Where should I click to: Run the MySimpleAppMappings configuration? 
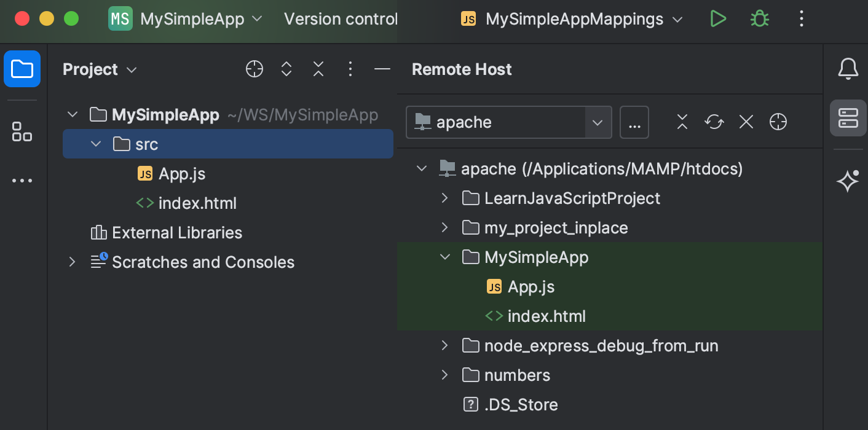[x=718, y=19]
